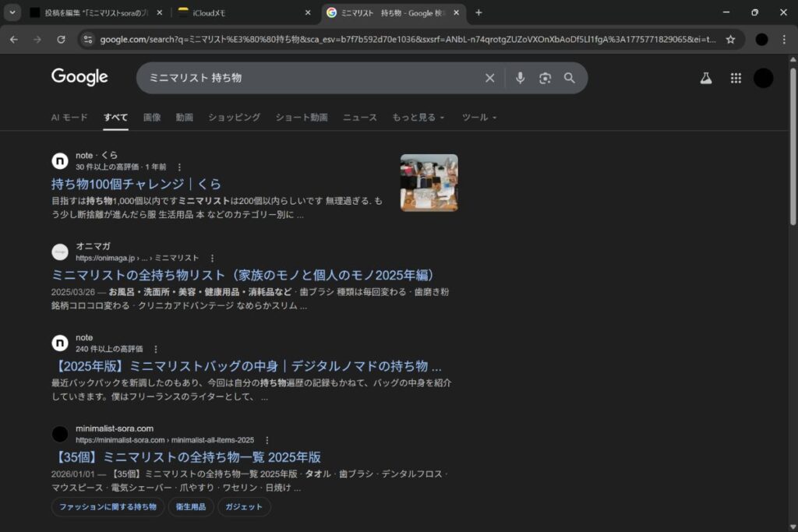The width and height of the screenshot is (798, 532).
Task: Click into the Google search input field
Action: coord(312,78)
